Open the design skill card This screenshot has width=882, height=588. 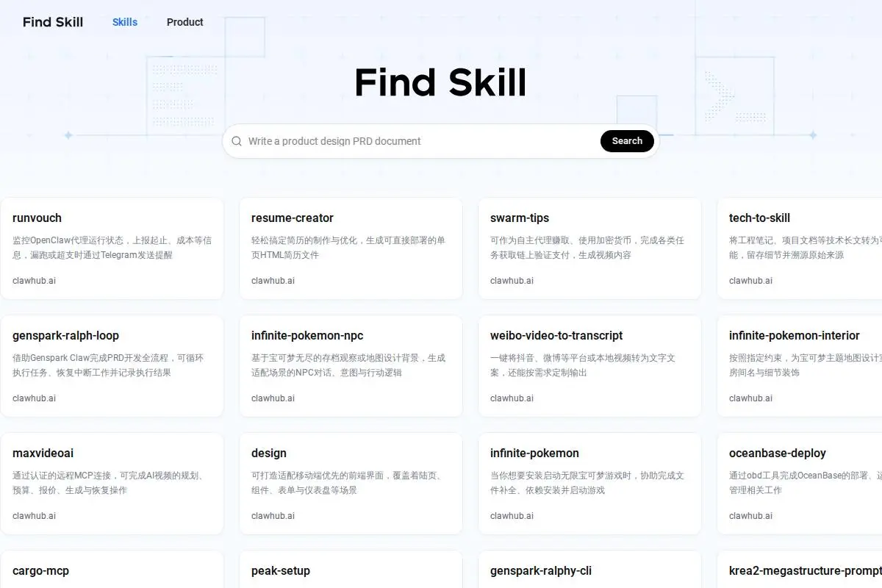(x=351, y=484)
